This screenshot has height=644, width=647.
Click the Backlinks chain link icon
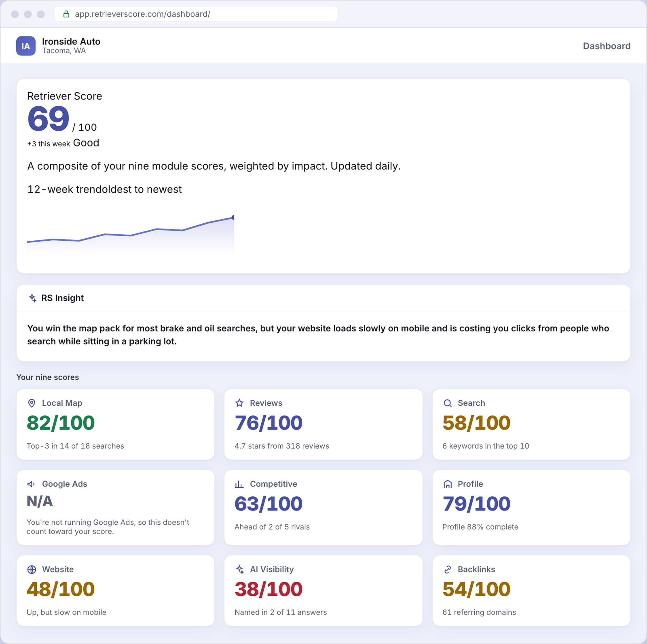pyautogui.click(x=447, y=569)
